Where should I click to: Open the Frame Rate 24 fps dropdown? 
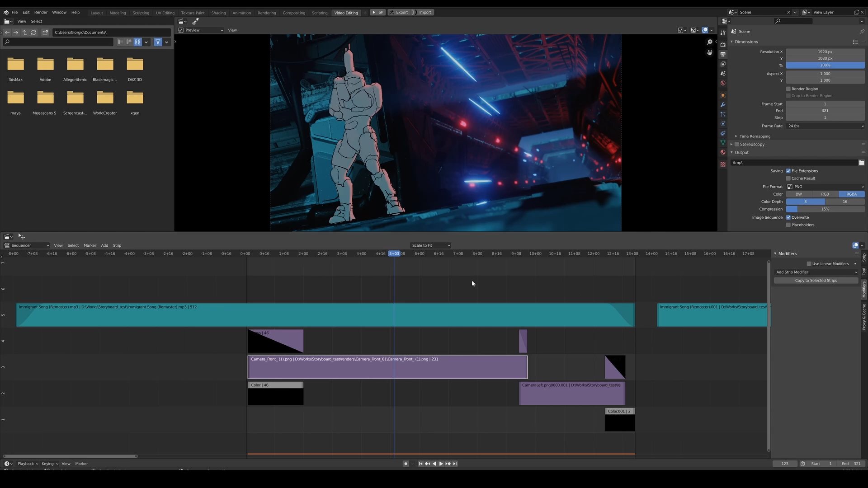point(825,126)
